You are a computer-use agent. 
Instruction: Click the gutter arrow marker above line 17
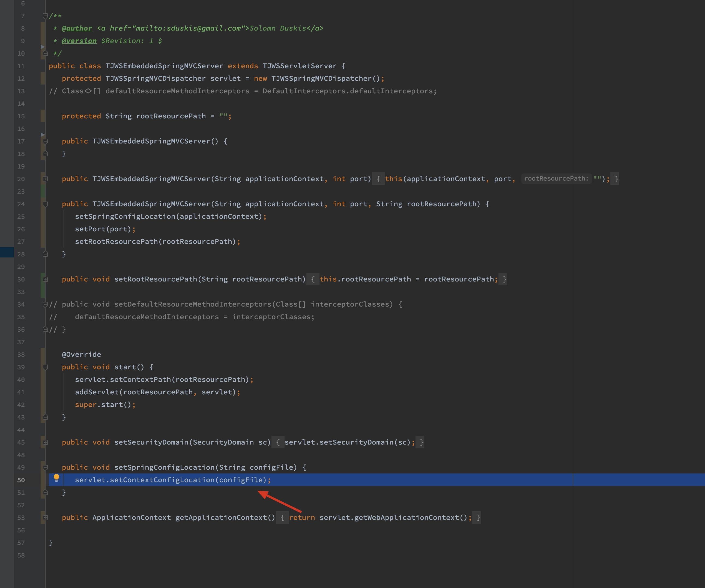(43, 134)
